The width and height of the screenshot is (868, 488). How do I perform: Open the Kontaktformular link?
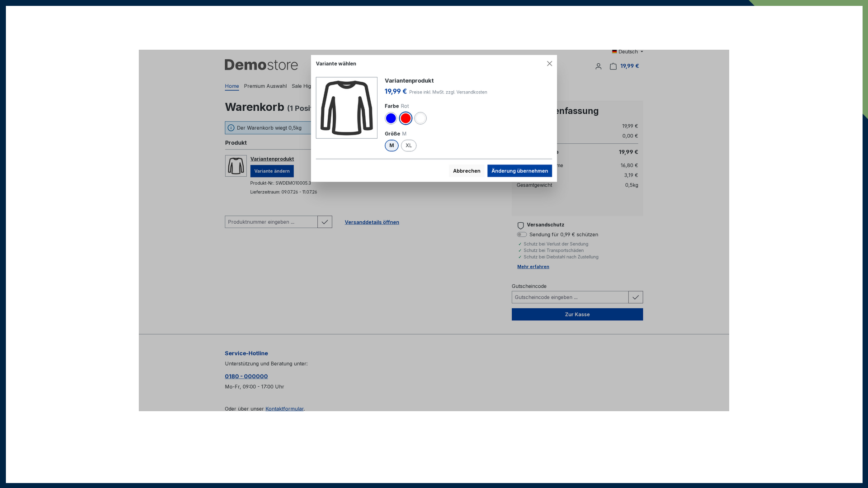pyautogui.click(x=284, y=409)
